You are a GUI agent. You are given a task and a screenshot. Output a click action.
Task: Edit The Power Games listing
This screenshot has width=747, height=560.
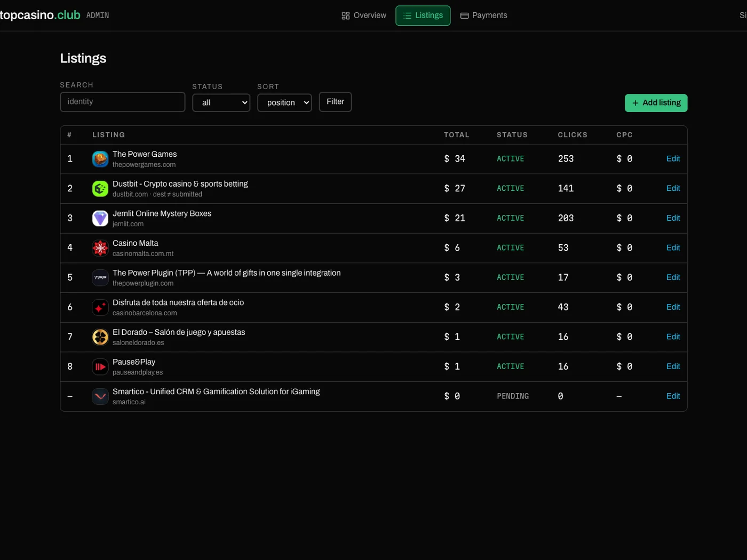click(x=673, y=159)
